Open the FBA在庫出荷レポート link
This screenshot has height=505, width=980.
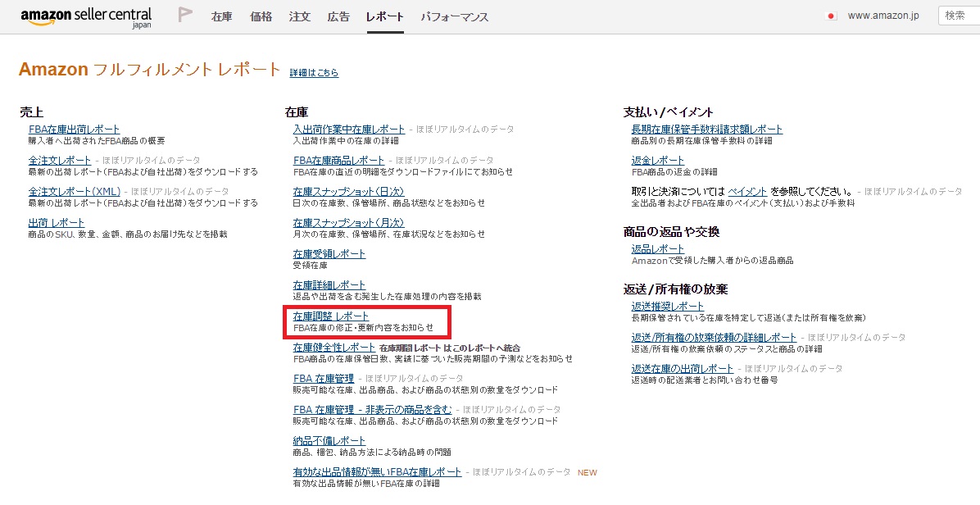[74, 130]
